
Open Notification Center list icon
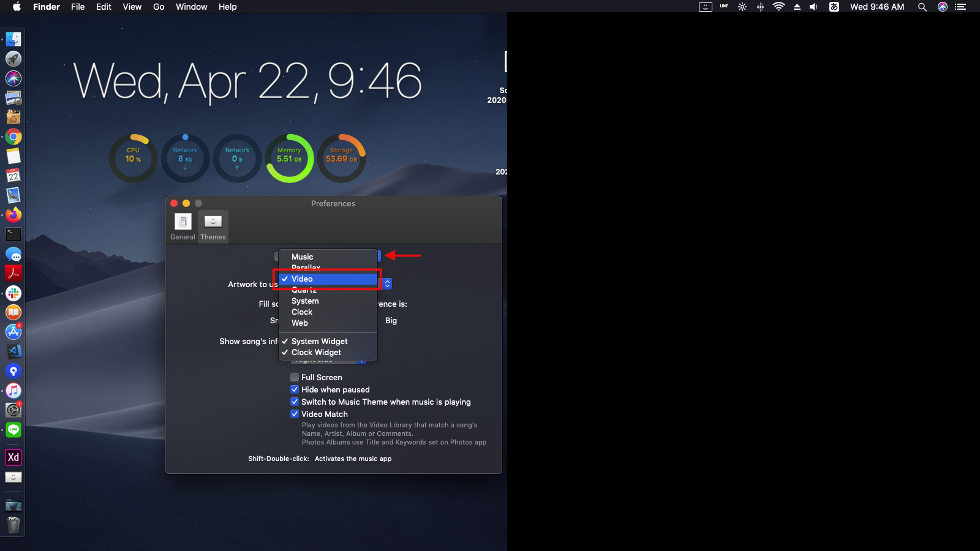tap(960, 7)
